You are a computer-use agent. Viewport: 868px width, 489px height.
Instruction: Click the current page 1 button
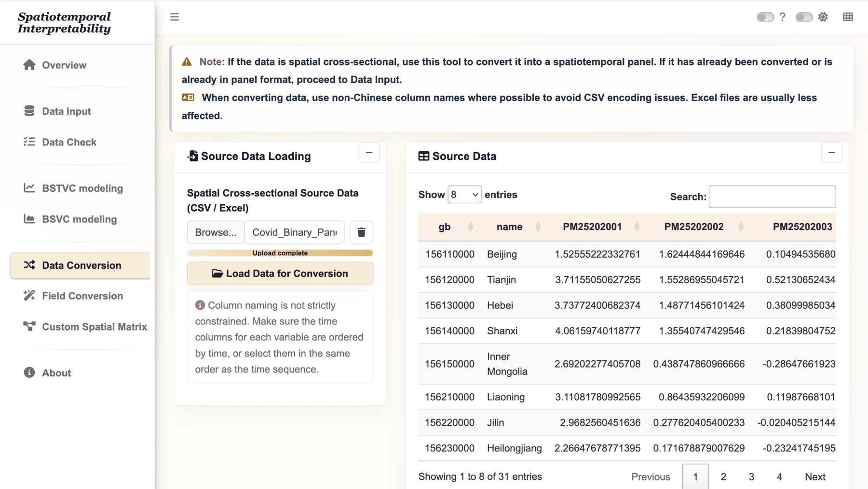[695, 476]
